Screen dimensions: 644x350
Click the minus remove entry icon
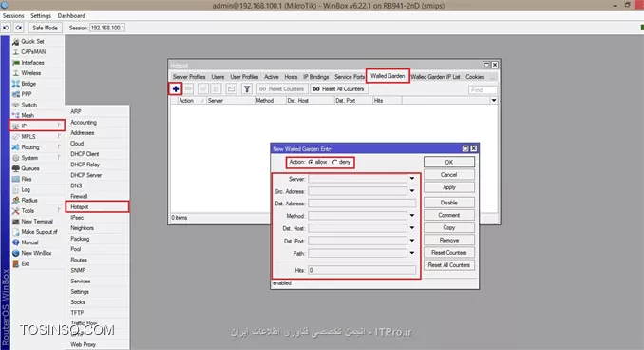[188, 88]
